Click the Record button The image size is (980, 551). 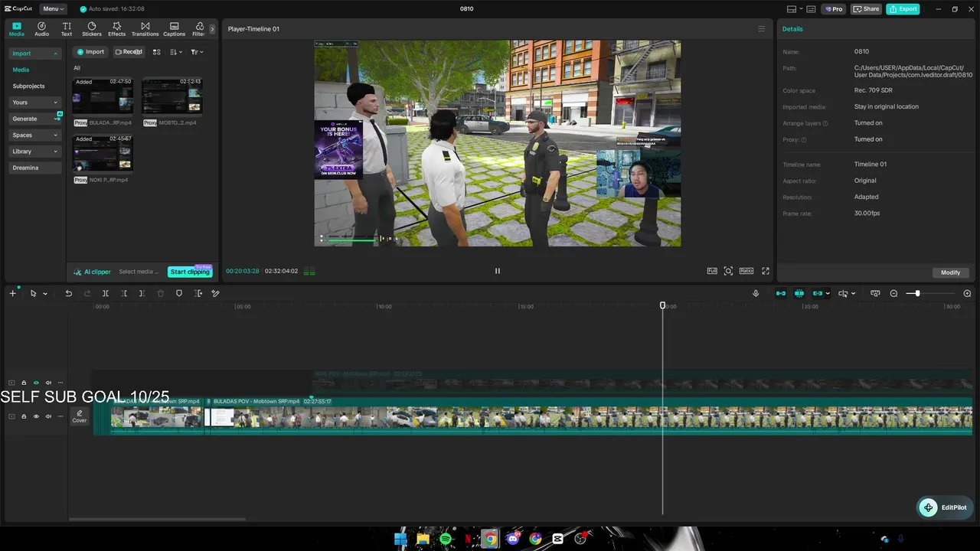click(129, 52)
